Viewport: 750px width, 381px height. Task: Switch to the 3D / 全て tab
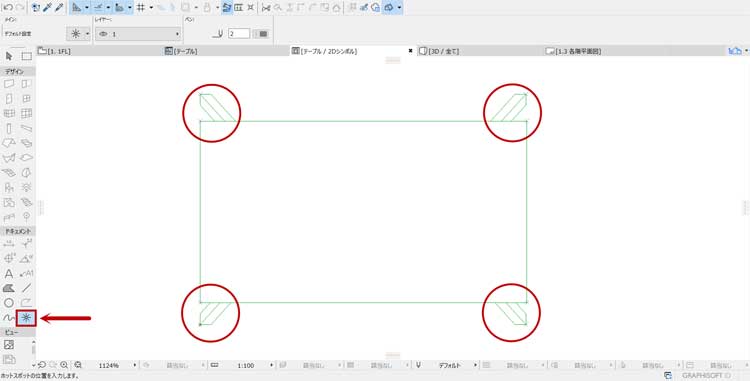pos(440,51)
